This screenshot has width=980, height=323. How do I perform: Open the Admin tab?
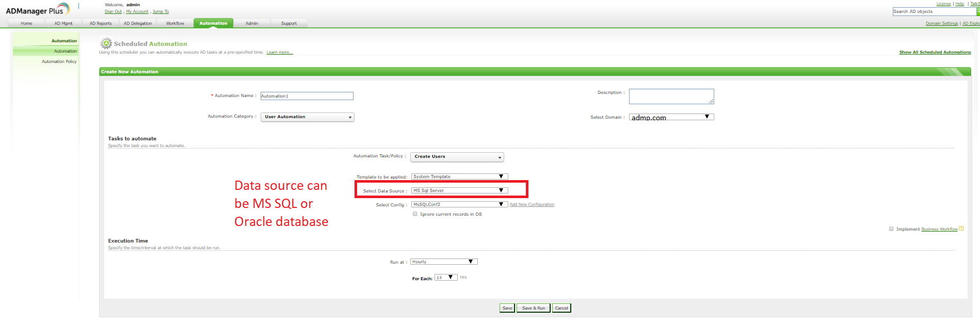pos(252,23)
